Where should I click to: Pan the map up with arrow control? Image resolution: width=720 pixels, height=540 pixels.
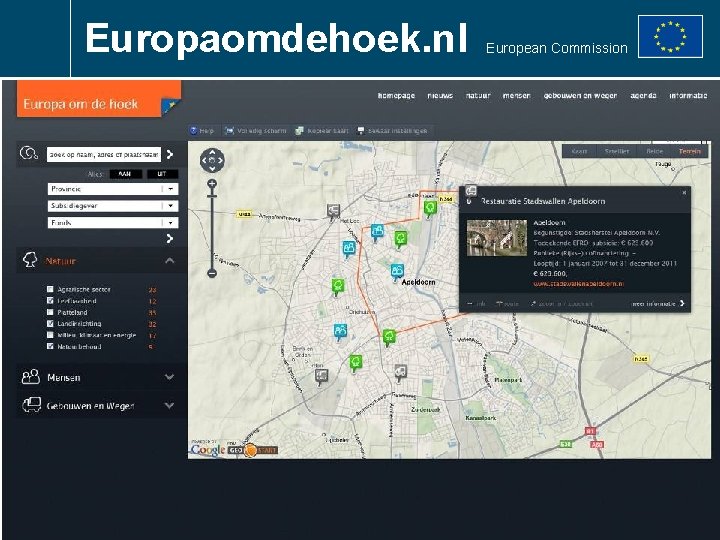tap(212, 152)
